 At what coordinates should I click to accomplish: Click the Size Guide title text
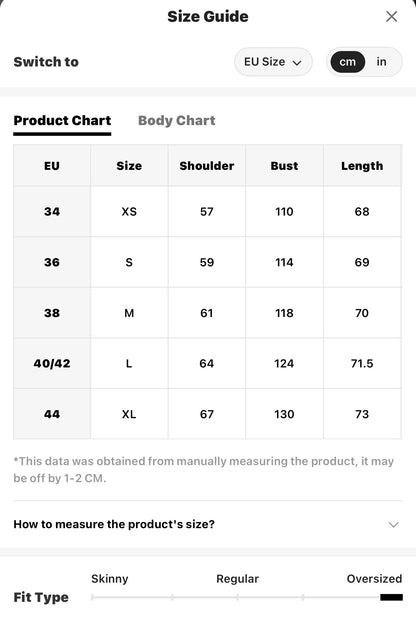tap(208, 16)
